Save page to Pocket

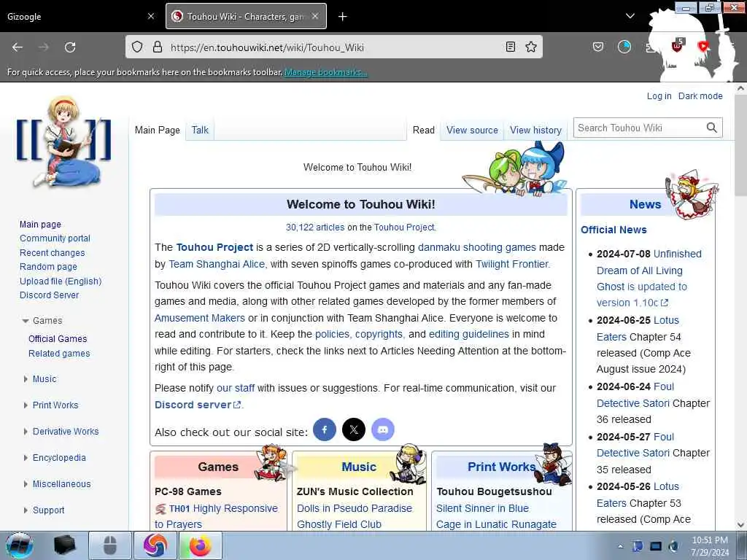[x=598, y=47]
